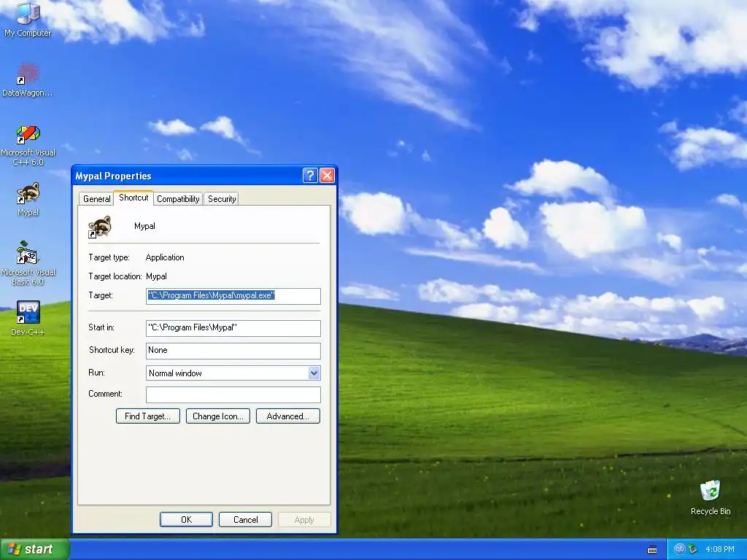Select the Mypal raccoon desktop icon

28,200
